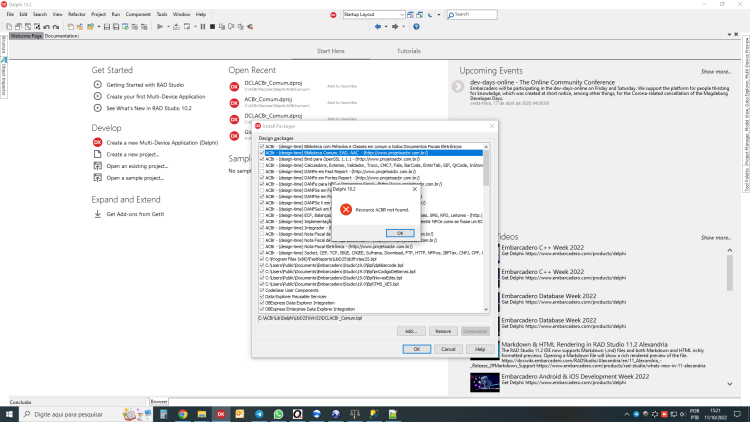Click OK in the Delphi 10.2 error dialog

click(x=400, y=233)
